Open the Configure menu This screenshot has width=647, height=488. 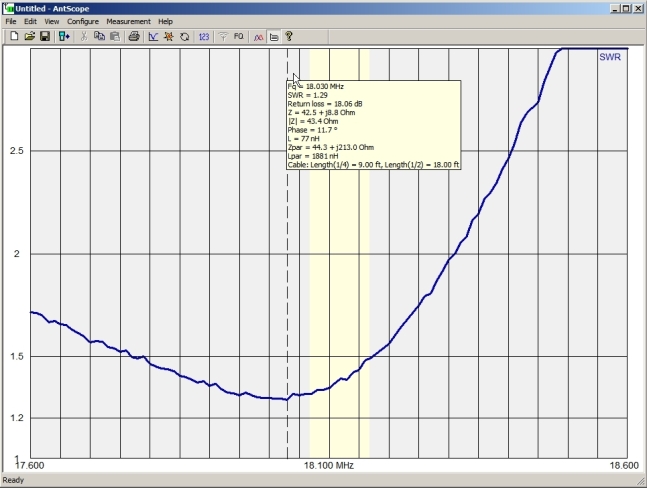pyautogui.click(x=83, y=21)
